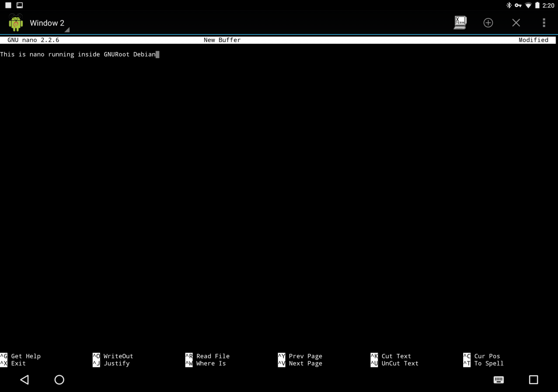Click the Where Is search shortcut

211,364
